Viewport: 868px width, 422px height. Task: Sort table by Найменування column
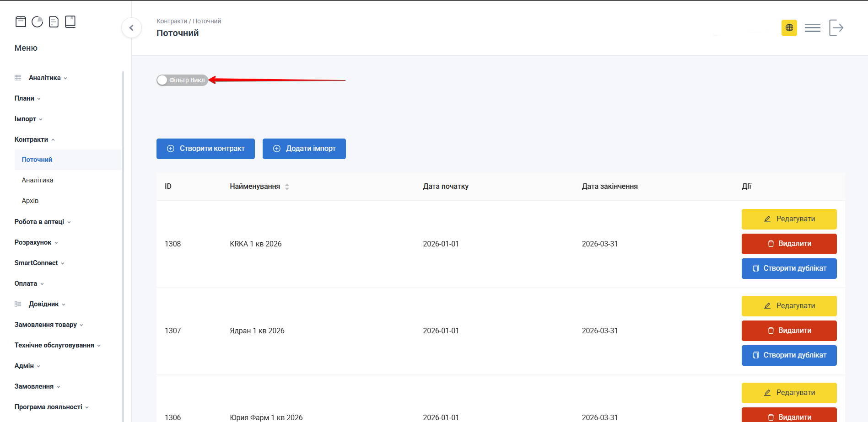click(287, 187)
